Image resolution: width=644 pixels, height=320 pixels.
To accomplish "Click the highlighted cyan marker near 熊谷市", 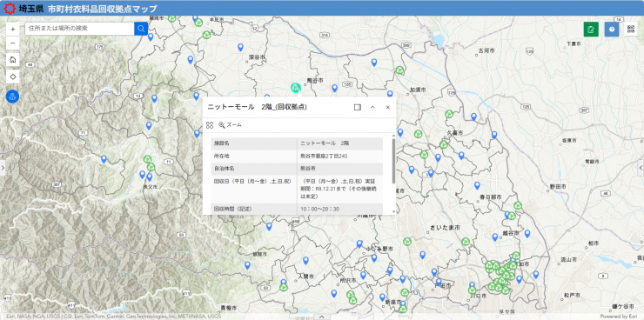I will 295,87.
